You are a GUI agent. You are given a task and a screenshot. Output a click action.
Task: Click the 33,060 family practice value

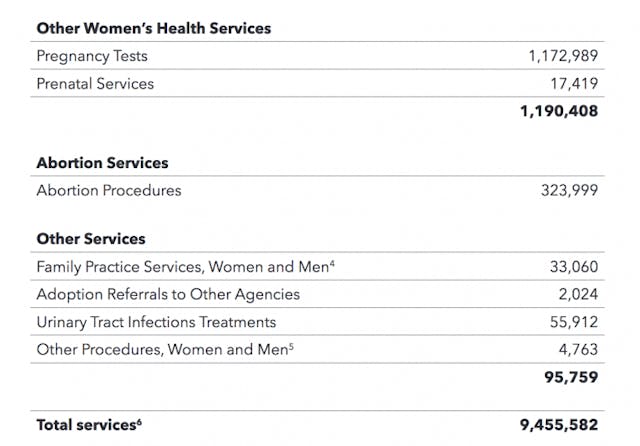[x=574, y=267]
